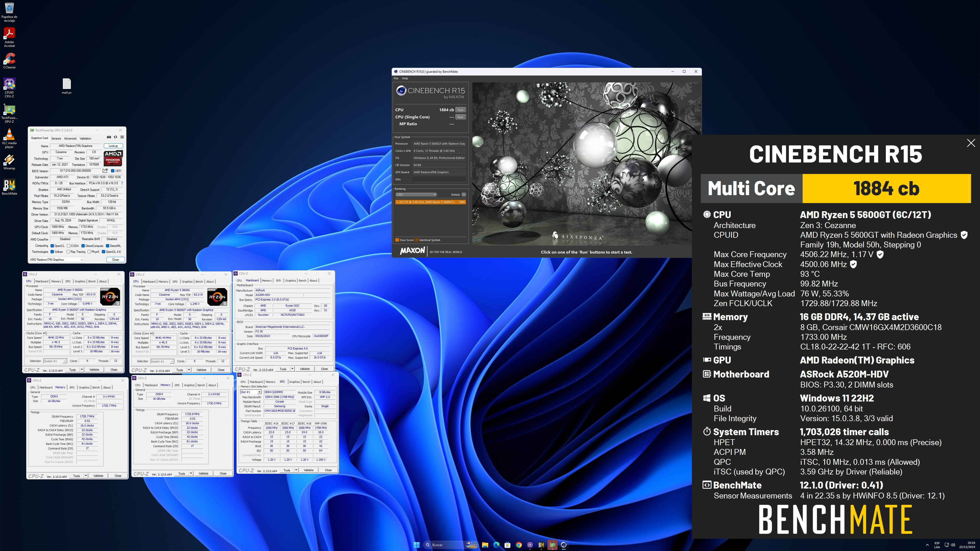Open the Adobe Acrobat desktop icon
This screenshot has width=980, height=551.
click(9, 37)
